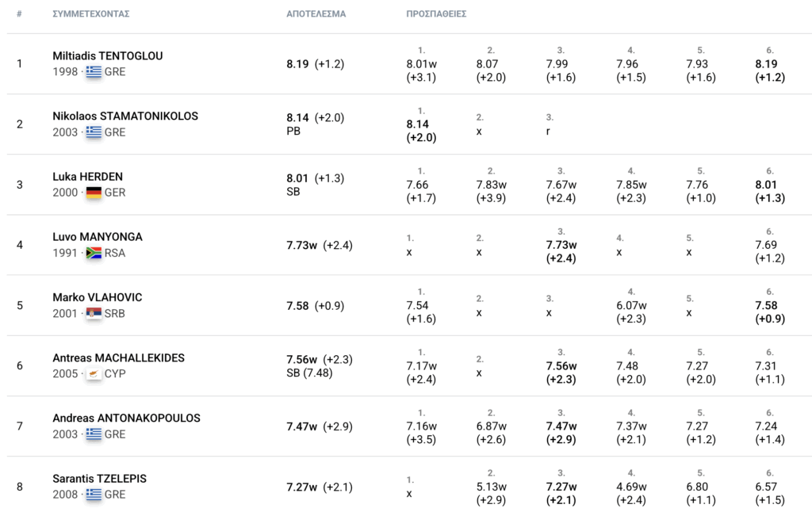Open Sarantis TZELEPIS athlete profile
Viewport: 812px width, 516px height.
click(99, 479)
